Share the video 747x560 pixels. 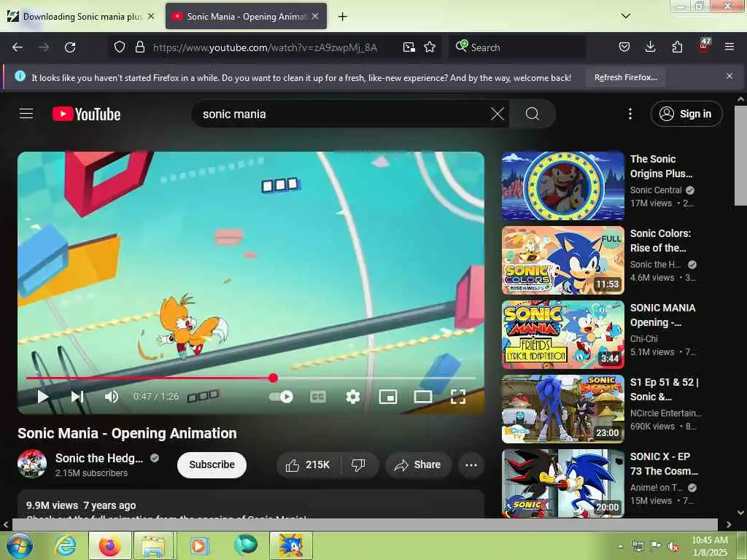(x=418, y=464)
